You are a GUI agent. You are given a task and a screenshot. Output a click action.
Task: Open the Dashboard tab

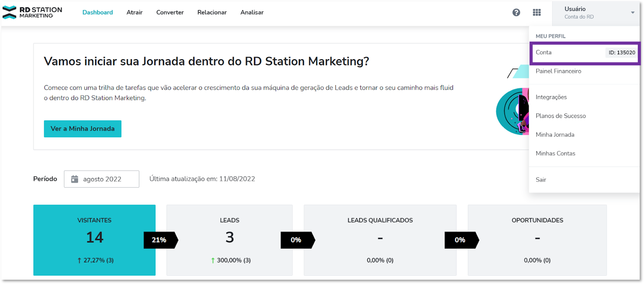[97, 12]
